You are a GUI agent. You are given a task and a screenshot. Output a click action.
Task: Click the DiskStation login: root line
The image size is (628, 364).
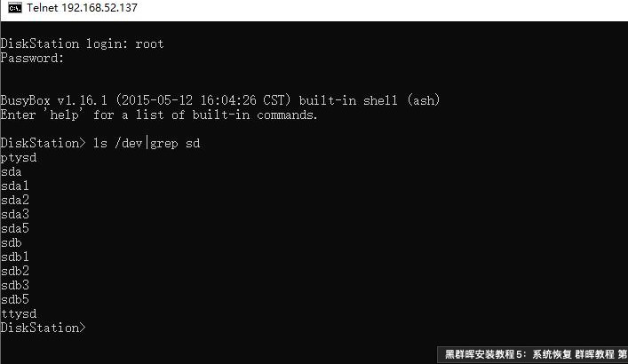(82, 44)
